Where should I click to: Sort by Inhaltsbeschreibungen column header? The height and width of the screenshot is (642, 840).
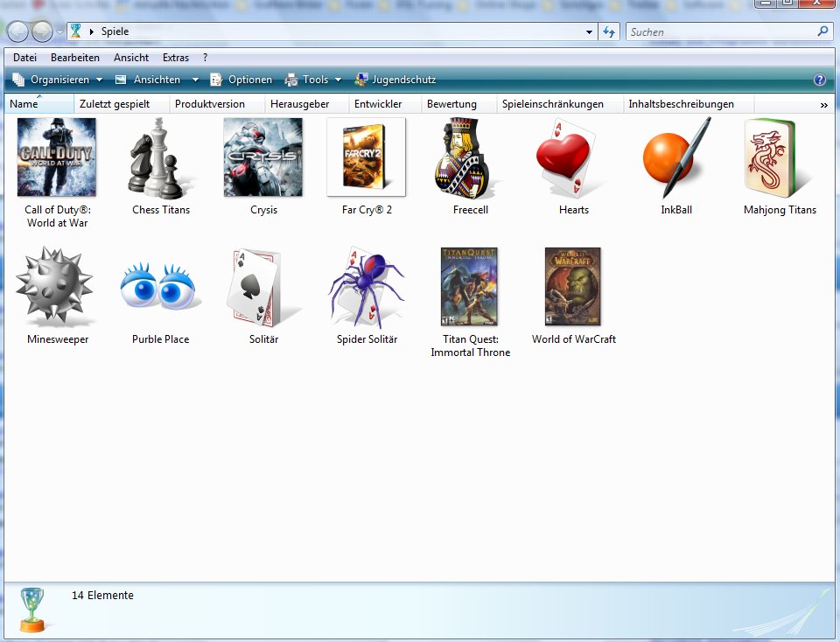click(688, 104)
